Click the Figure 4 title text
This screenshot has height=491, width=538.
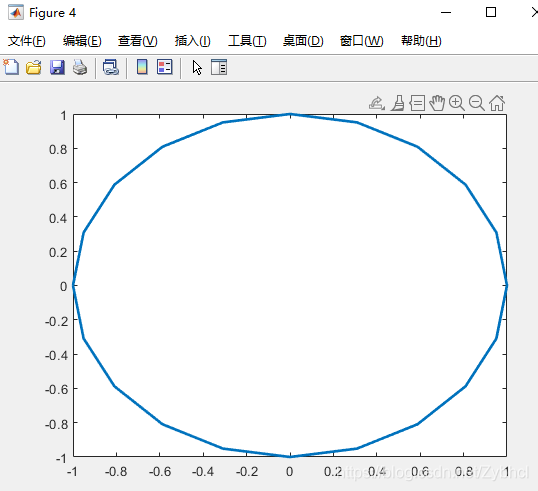tap(52, 13)
